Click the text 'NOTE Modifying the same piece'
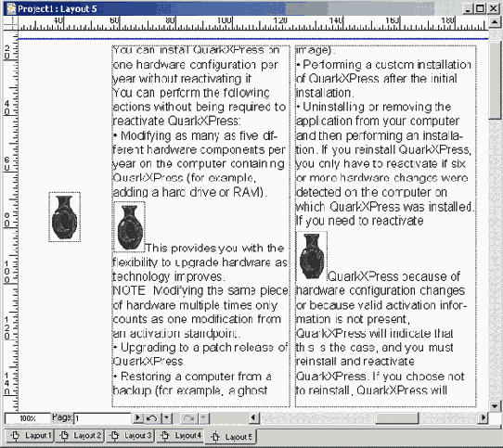503x448 pixels. pos(200,290)
